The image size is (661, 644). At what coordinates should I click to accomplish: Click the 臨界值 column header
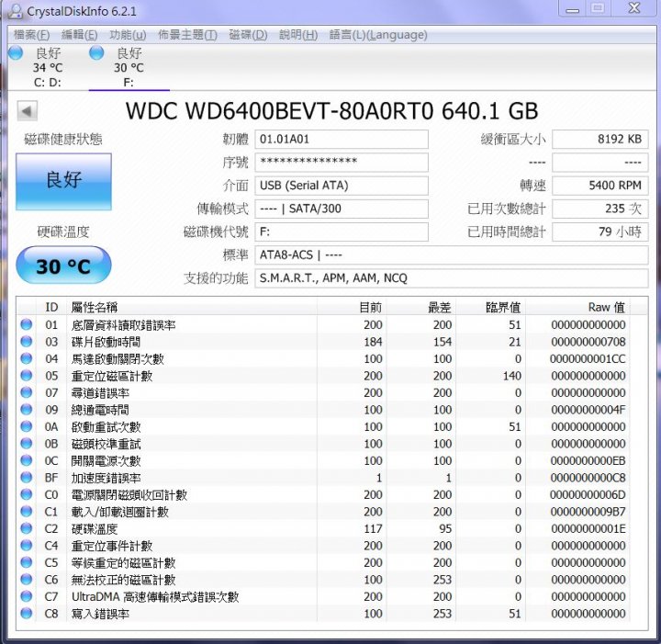click(x=490, y=307)
